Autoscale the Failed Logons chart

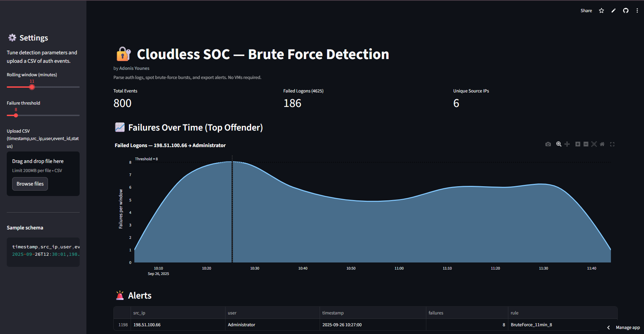594,144
